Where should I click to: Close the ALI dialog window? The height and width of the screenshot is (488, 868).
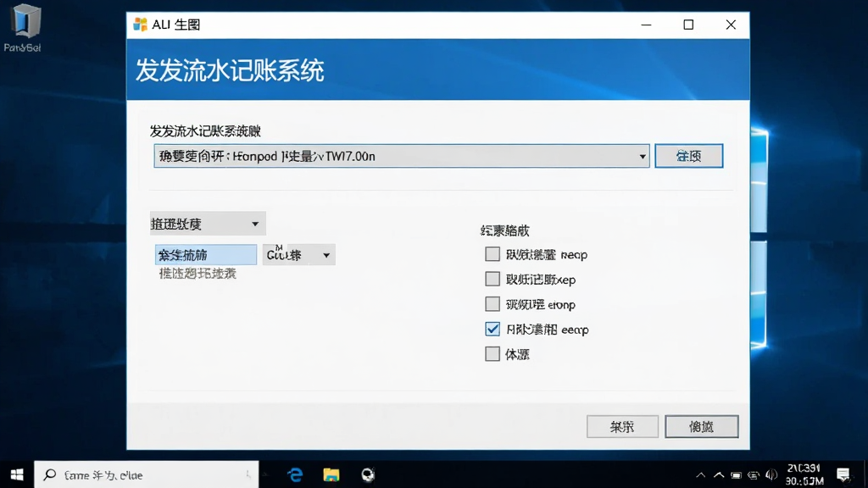(730, 25)
